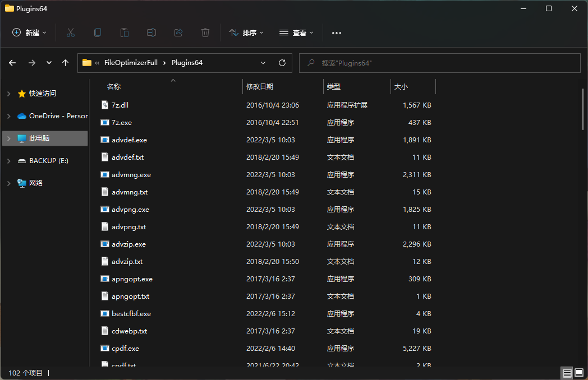Open the 排序 (Sort) dropdown

tap(246, 33)
